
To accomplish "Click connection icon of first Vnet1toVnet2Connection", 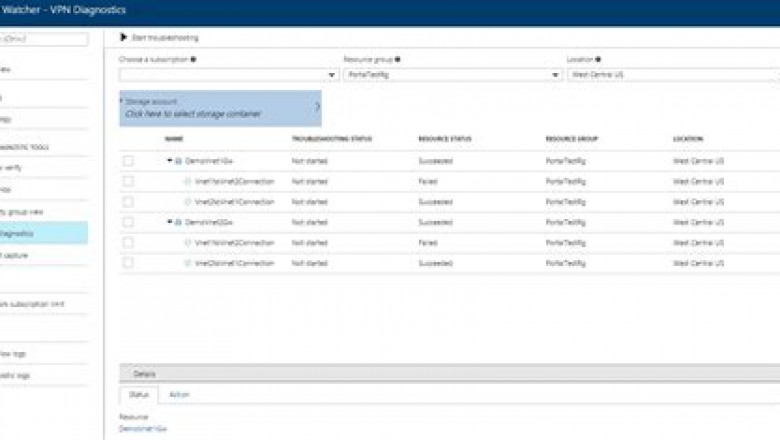I will [x=187, y=181].
